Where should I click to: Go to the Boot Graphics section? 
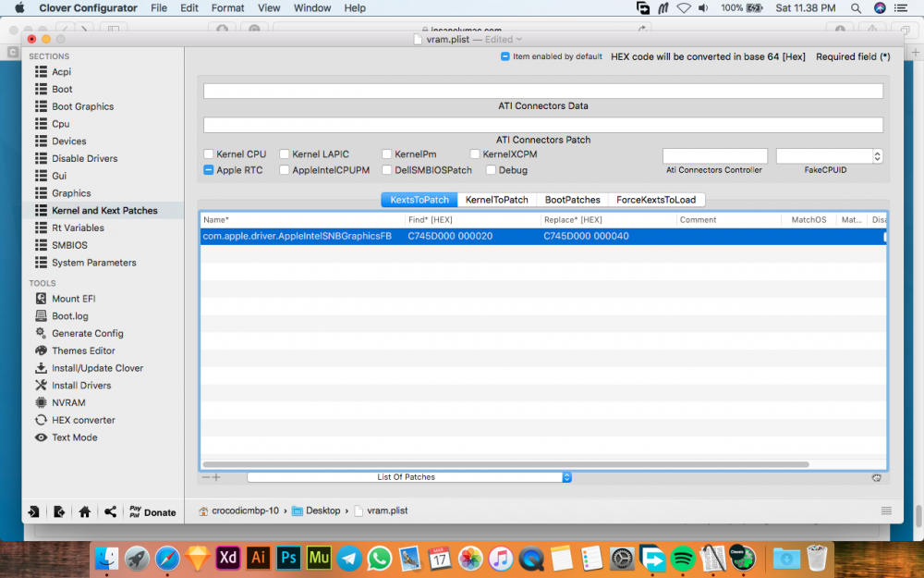82,106
